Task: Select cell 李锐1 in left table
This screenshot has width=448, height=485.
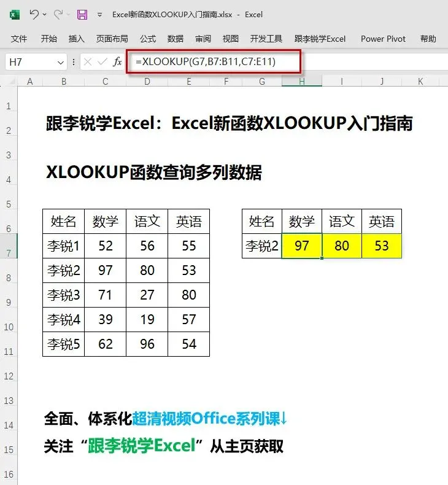Action: tap(63, 246)
